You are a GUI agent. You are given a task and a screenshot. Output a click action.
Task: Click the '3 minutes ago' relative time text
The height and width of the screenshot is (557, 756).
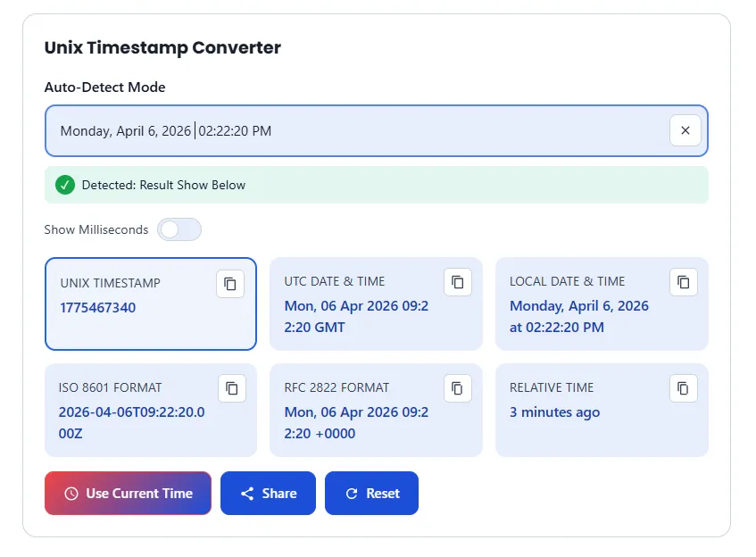(554, 412)
